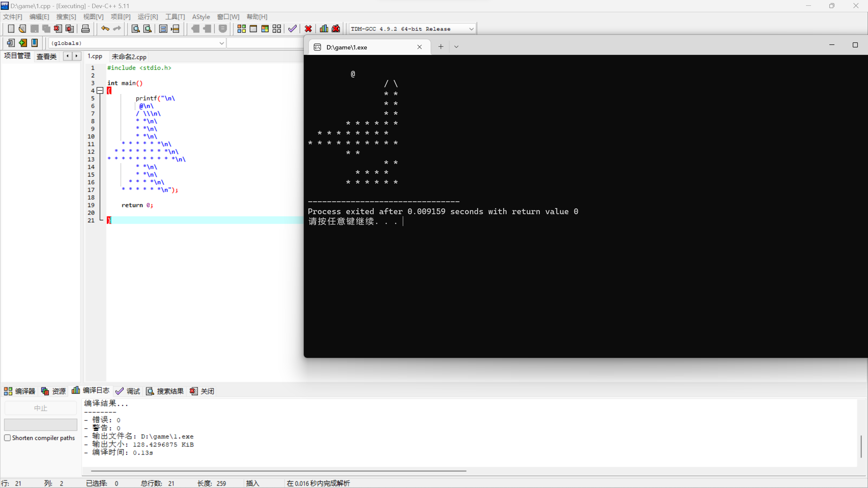
Task: Click the 'return 0;' line in editor
Action: point(137,205)
